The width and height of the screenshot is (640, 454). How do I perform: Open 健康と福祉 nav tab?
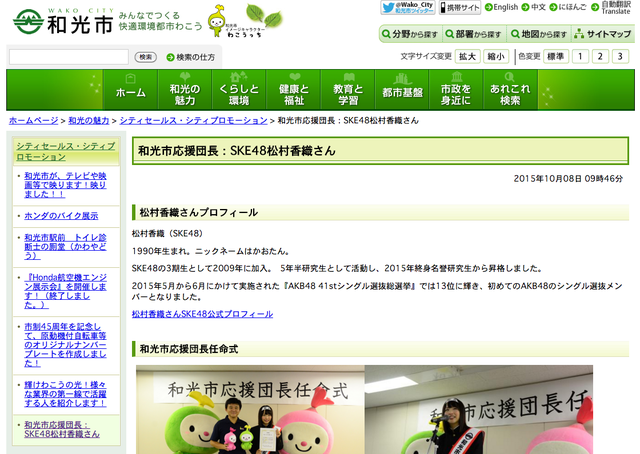pos(294,90)
